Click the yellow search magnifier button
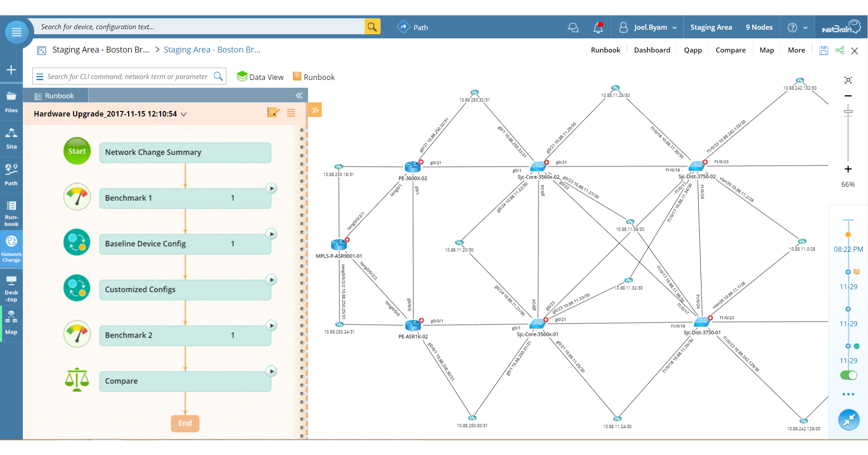 click(372, 27)
